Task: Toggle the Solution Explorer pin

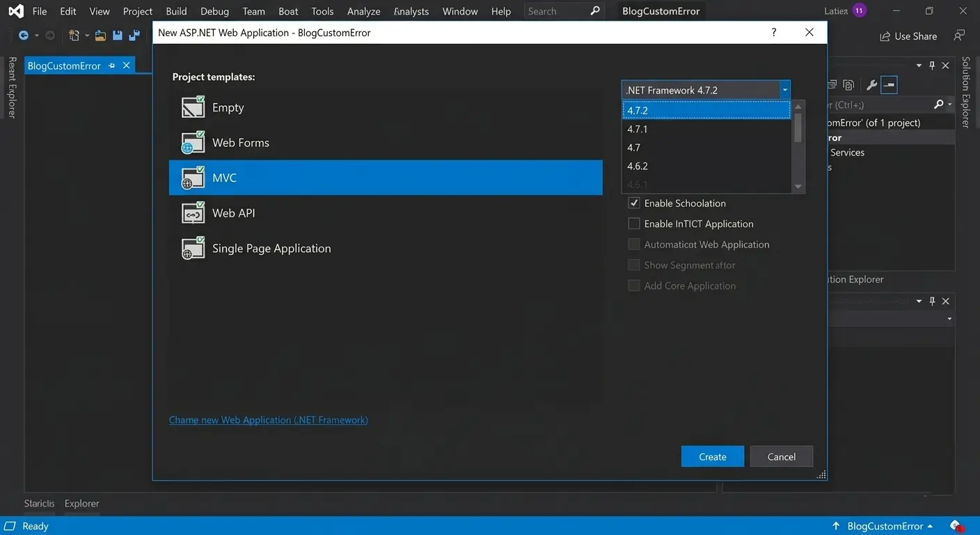Action: pos(932,65)
